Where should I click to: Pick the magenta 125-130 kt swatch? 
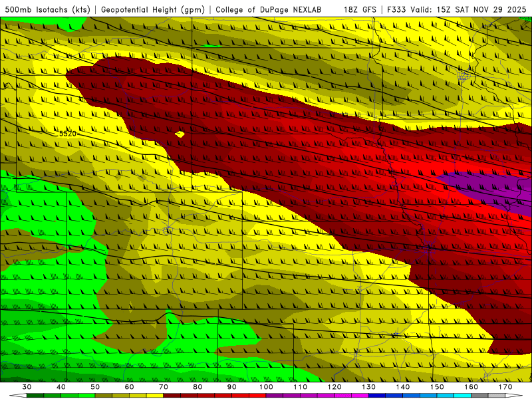click(360, 395)
